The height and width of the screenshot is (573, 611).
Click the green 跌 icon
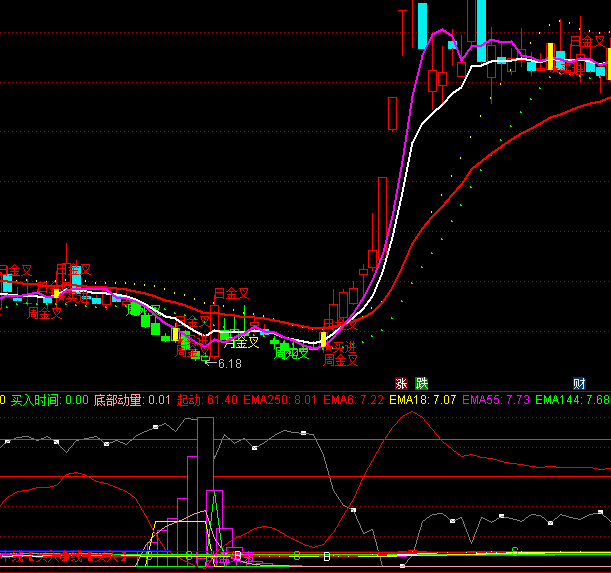coord(421,383)
